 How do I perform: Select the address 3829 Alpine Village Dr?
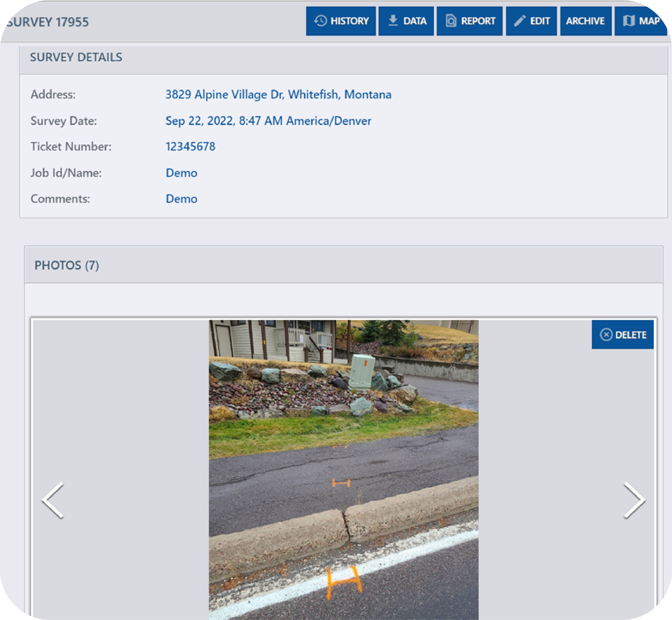278,94
